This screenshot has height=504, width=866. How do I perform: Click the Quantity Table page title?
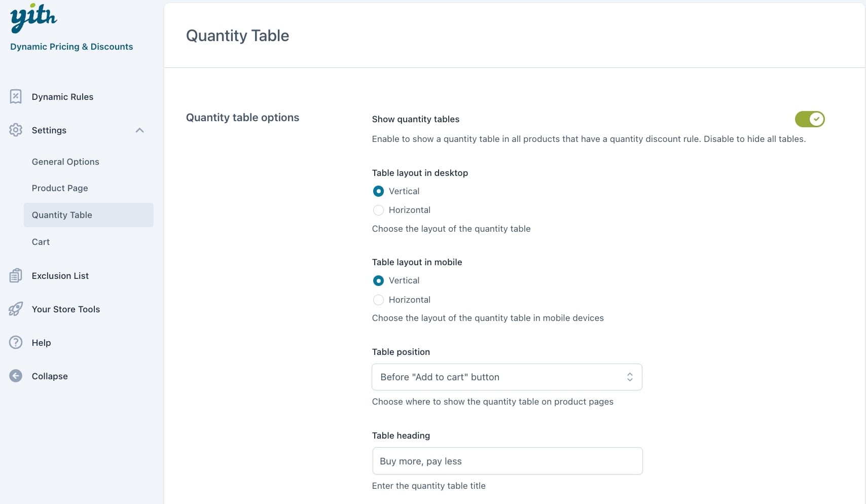point(237,35)
